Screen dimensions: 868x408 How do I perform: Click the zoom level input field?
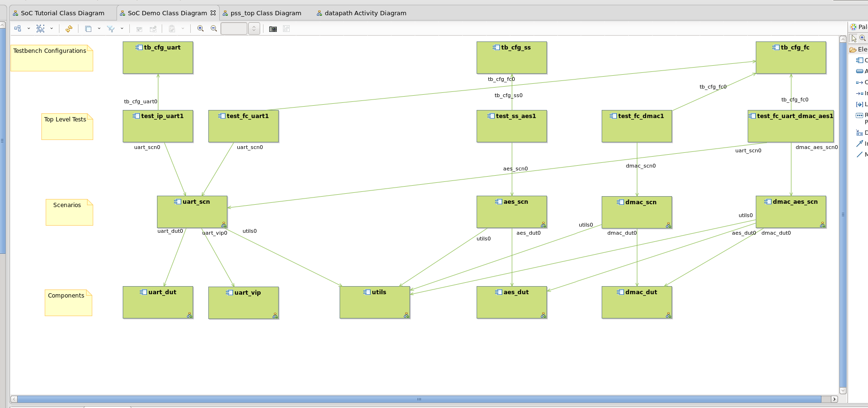(x=234, y=29)
